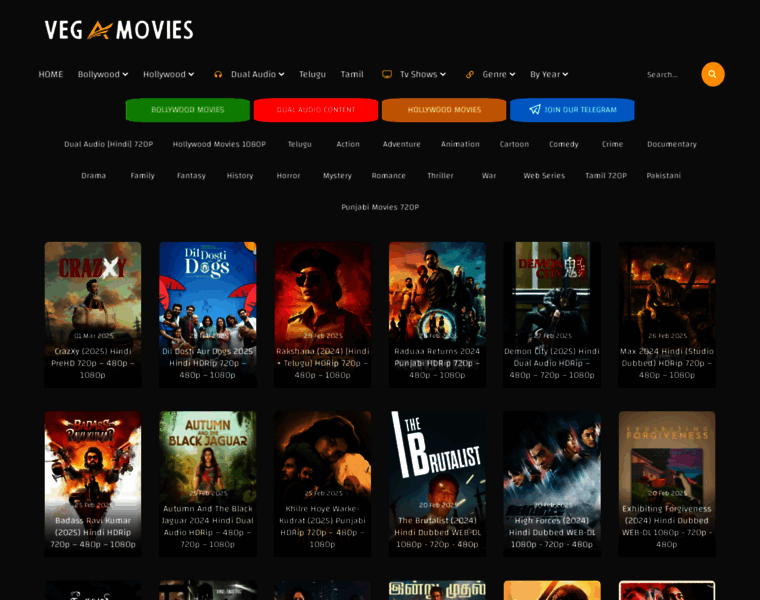
Task: Expand the Genre dropdown menu
Action: [x=499, y=74]
